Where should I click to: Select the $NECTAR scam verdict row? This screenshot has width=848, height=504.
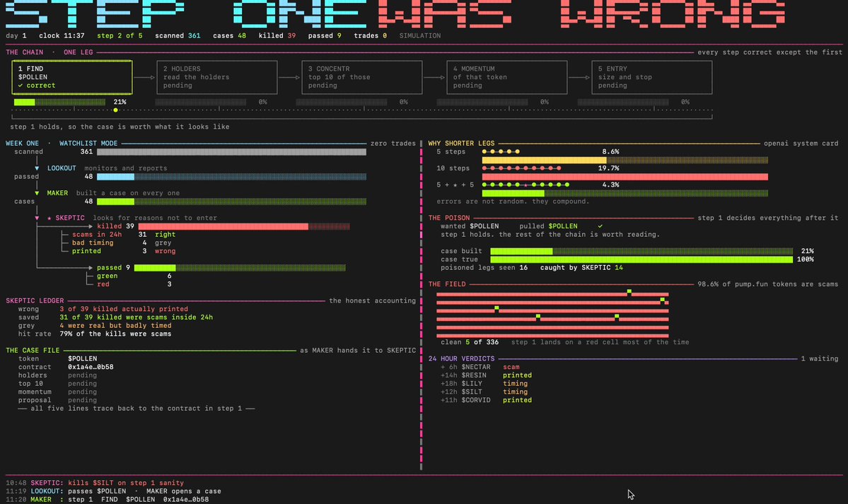pyautogui.click(x=480, y=367)
